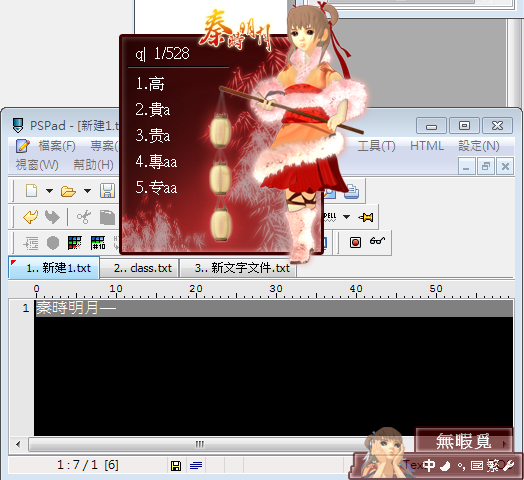Click the greyed Redo arrow icon
524x480 pixels.
point(52,217)
